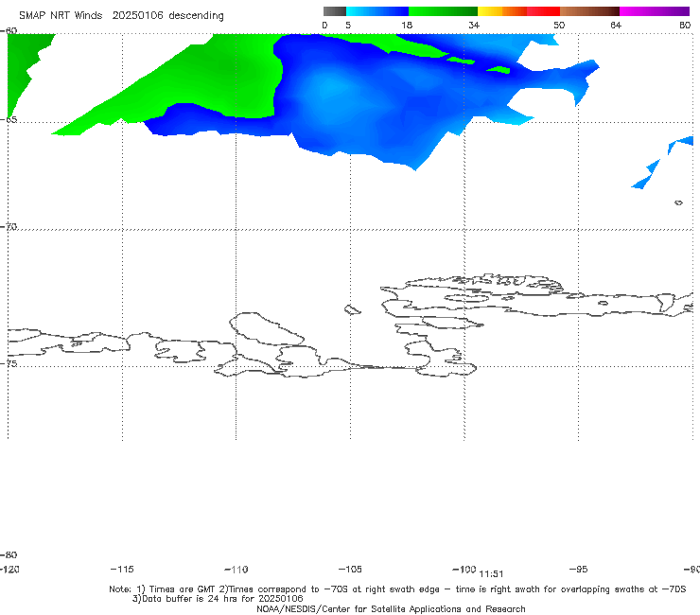The image size is (700, 615).
Task: Click the '11:51' swath time label
Action: pyautogui.click(x=491, y=574)
